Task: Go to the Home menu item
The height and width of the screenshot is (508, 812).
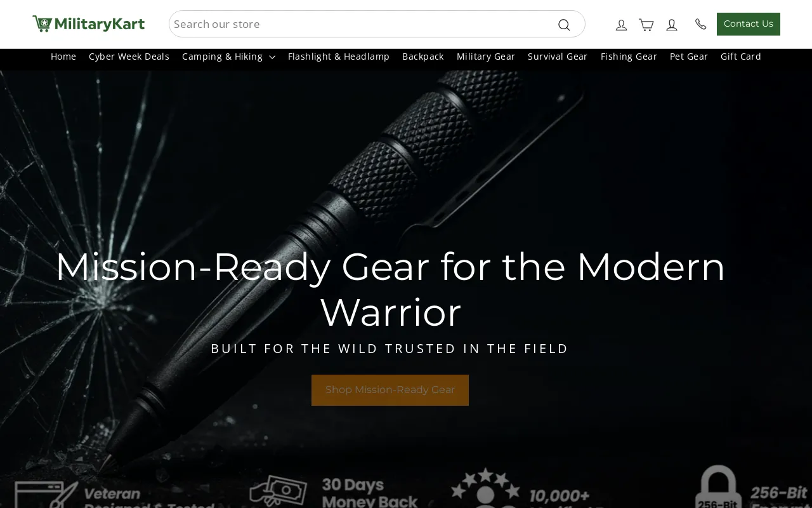Action: point(63,57)
